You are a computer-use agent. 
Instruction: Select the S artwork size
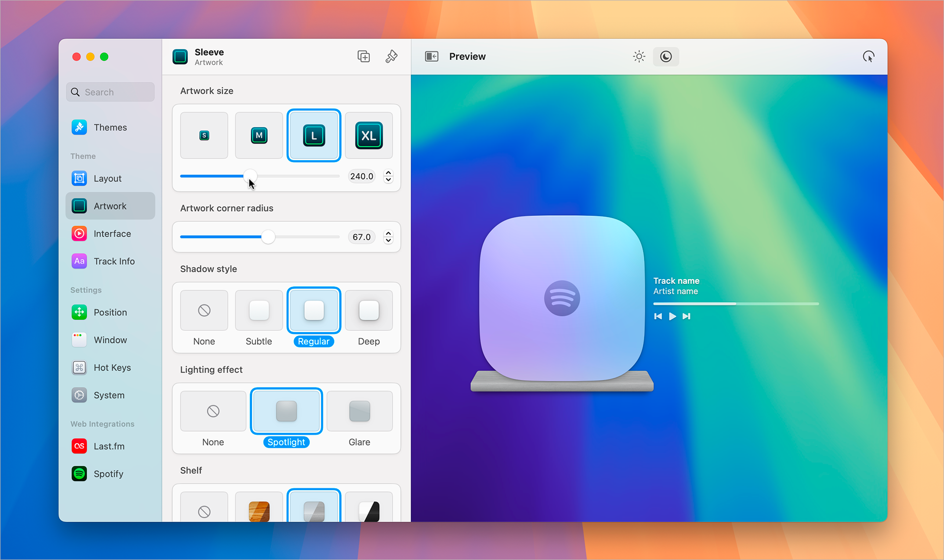pyautogui.click(x=204, y=136)
